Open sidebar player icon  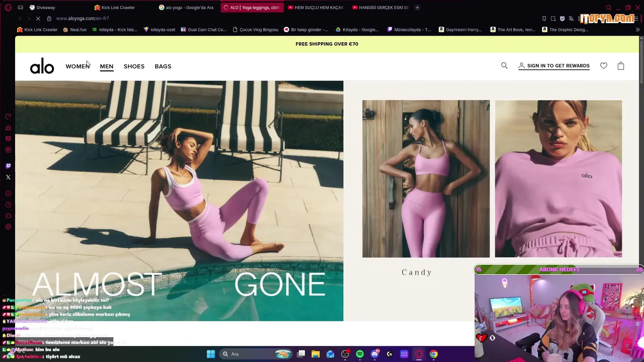coord(8,194)
